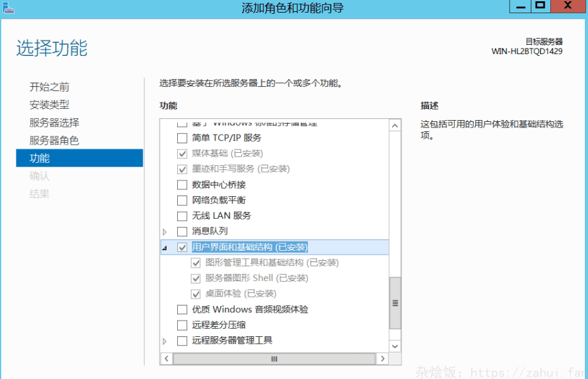Image resolution: width=588 pixels, height=379 pixels.
Task: Close the 添加角色和功能向导 window
Action: pos(568,6)
